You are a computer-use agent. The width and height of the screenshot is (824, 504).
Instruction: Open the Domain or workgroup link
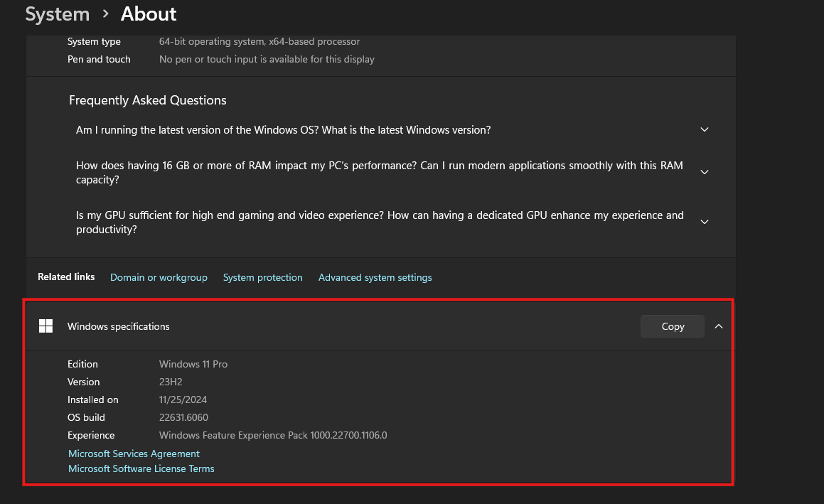pyautogui.click(x=159, y=277)
